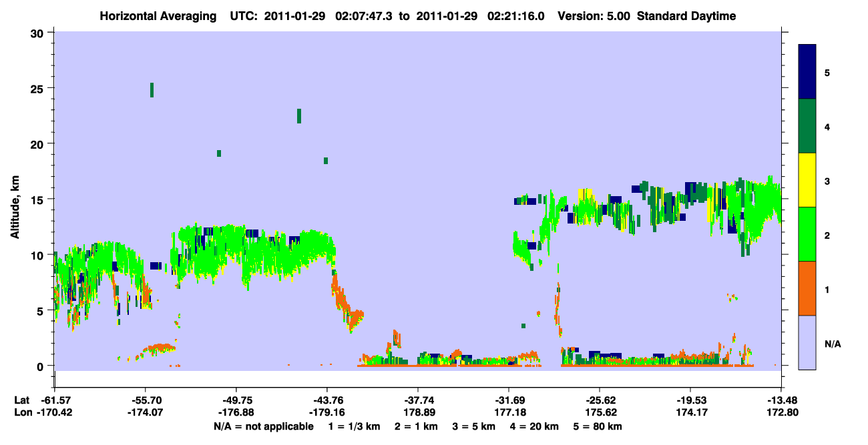Click longitude value -174.07

click(145, 412)
